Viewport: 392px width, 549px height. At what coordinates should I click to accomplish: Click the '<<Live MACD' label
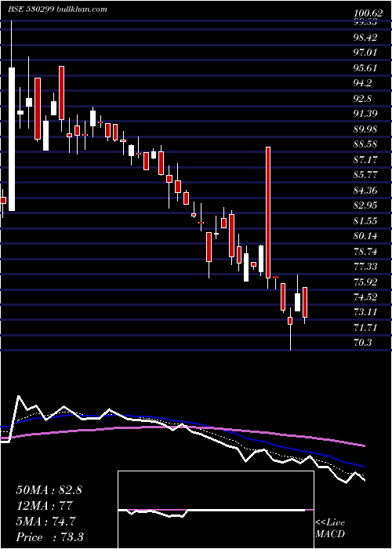point(330,529)
